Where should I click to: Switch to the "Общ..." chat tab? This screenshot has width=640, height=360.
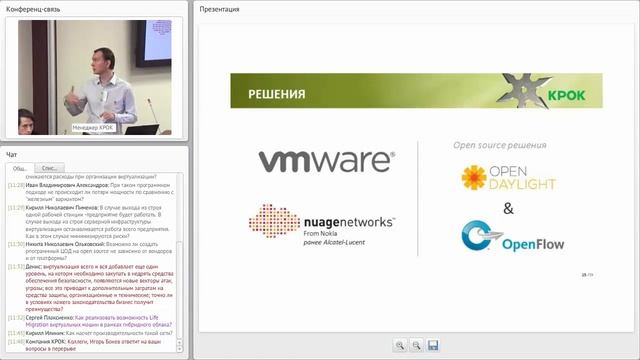[20, 168]
